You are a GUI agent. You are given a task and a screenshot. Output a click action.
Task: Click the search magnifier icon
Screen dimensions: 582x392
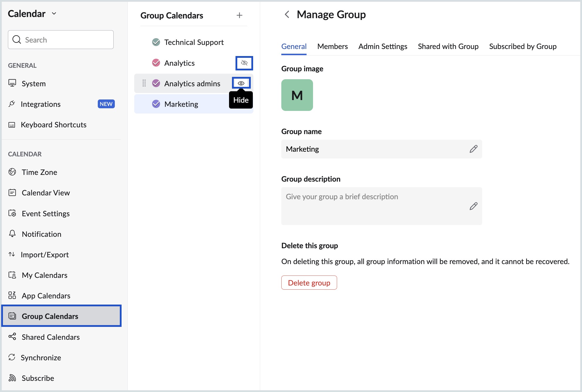point(17,40)
